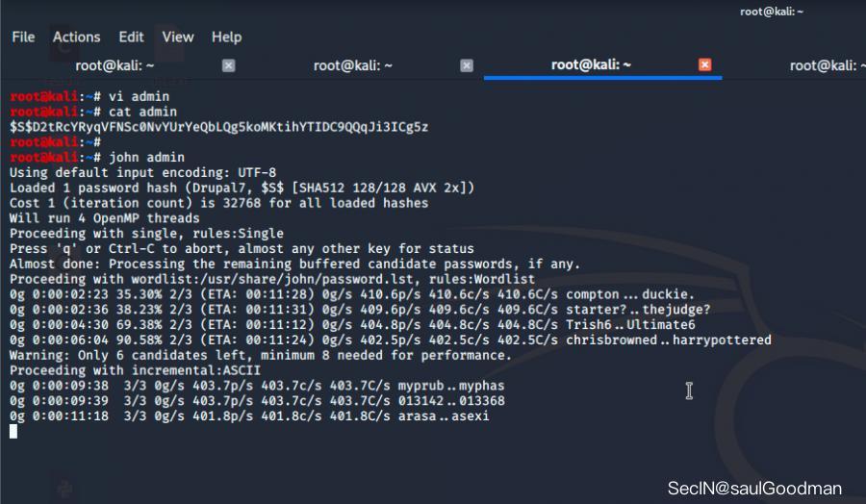Screen dimensions: 866x504
Task: Click the terminal cursor block at bottom
Action: [13, 431]
